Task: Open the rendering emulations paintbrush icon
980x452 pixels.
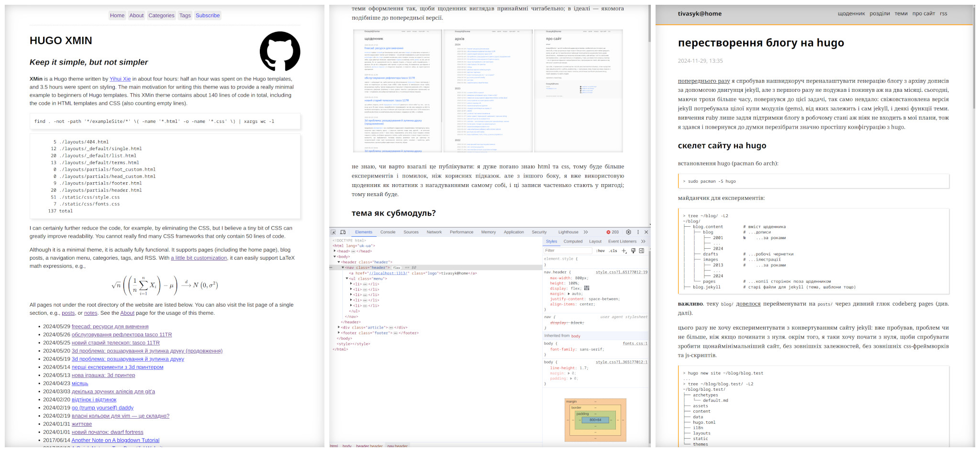Action: pyautogui.click(x=633, y=251)
